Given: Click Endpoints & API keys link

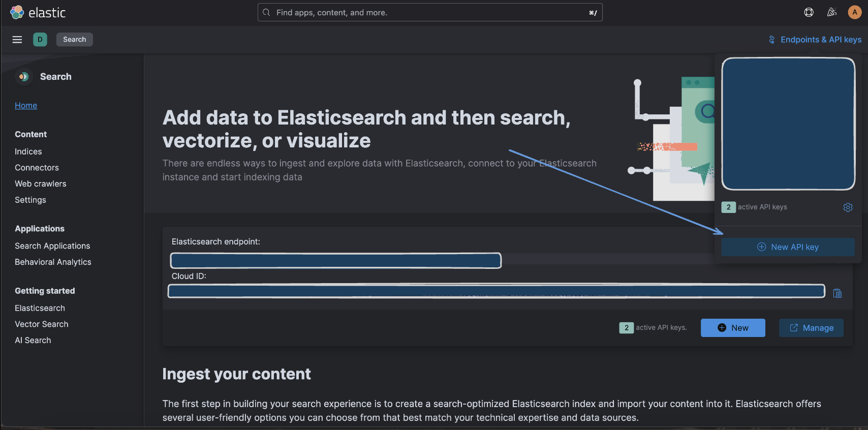Looking at the screenshot, I should [815, 40].
